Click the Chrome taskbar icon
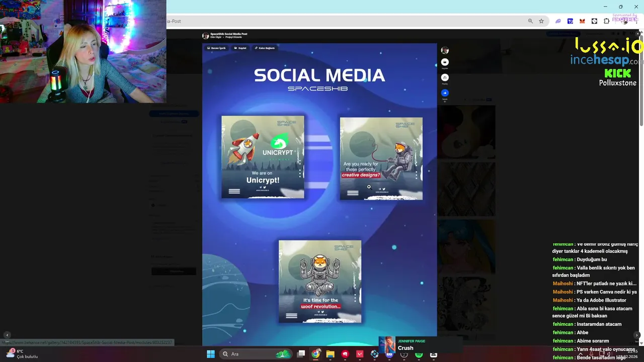This screenshot has width=644, height=362. point(315,354)
